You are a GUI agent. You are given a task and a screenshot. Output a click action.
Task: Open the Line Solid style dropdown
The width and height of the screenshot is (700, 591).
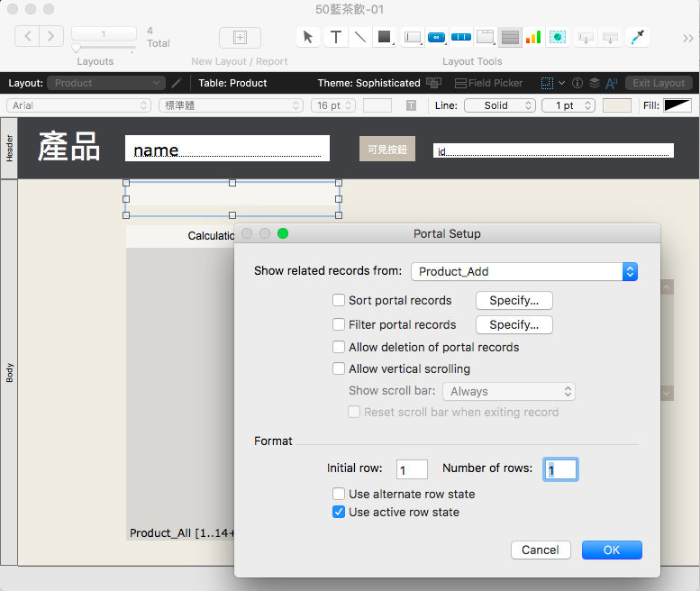(500, 105)
